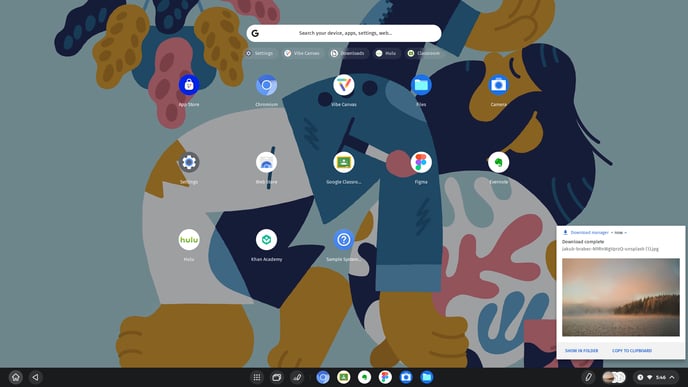The width and height of the screenshot is (688, 387).
Task: Open the App Store app
Action: point(189,85)
